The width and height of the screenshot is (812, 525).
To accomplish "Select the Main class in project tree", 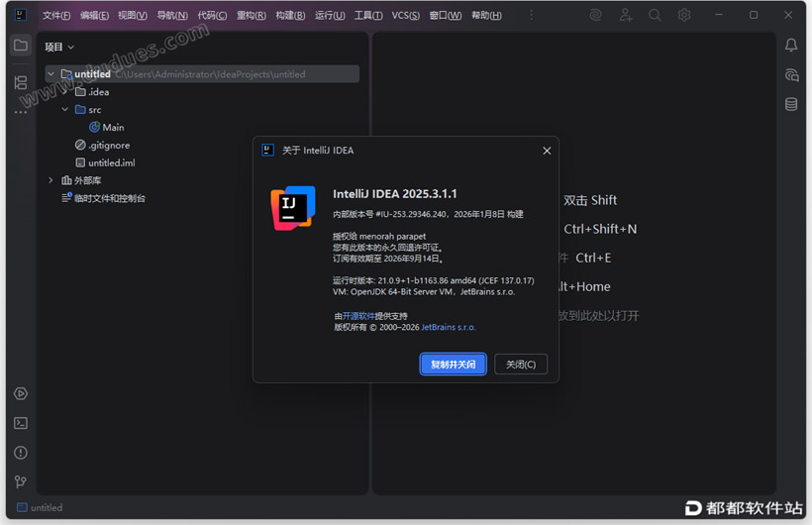I will tap(107, 127).
